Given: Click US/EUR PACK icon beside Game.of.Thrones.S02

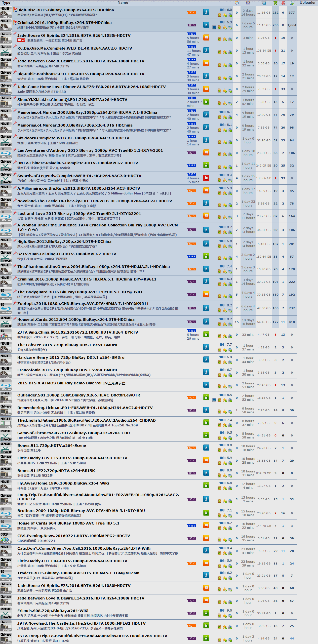Looking at the screenshot, I should [x=6, y=435].
